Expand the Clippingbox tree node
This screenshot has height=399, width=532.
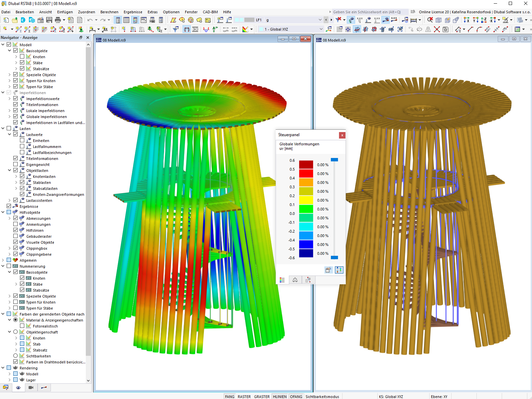tap(10, 248)
